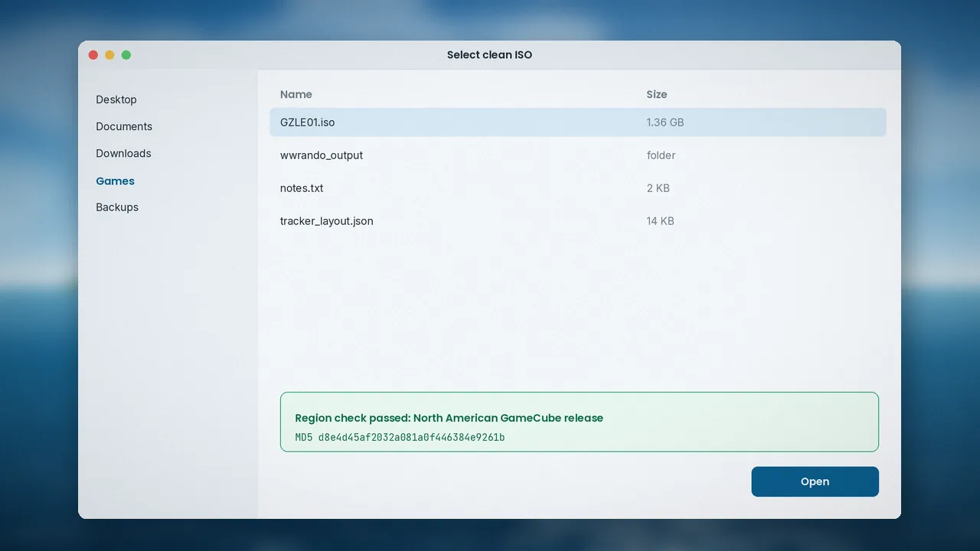Open Backups in the sidebar
The height and width of the screenshot is (551, 980).
tap(117, 207)
